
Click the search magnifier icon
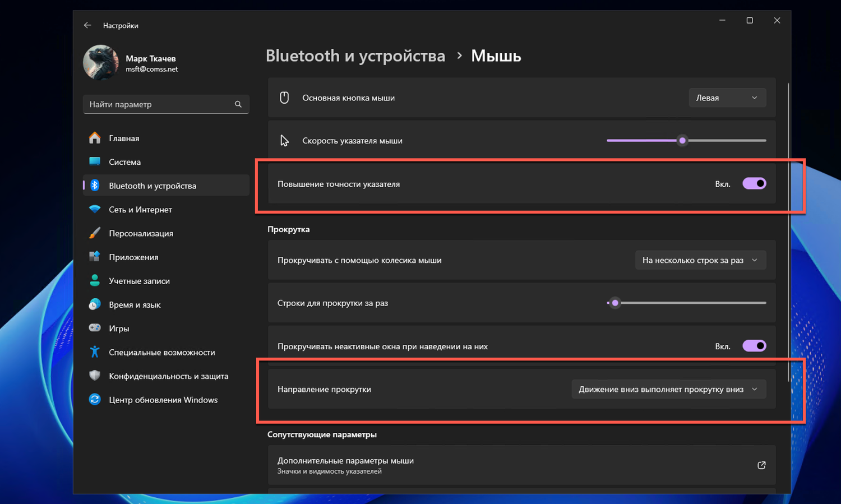(x=238, y=104)
